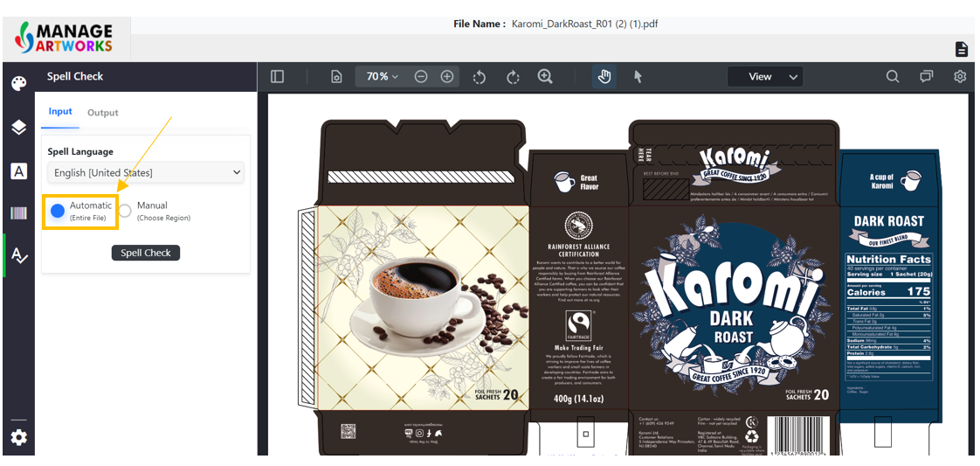The image size is (980, 466).
Task: Open the text compare sidebar icon
Action: (18, 170)
